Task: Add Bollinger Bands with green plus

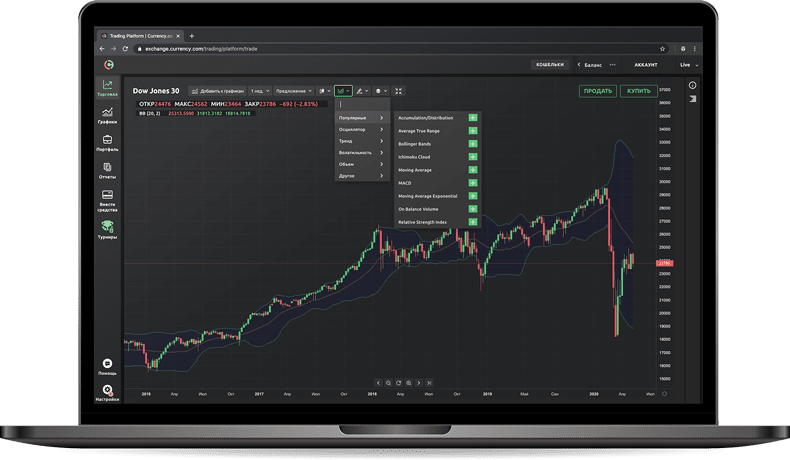Action: click(473, 144)
